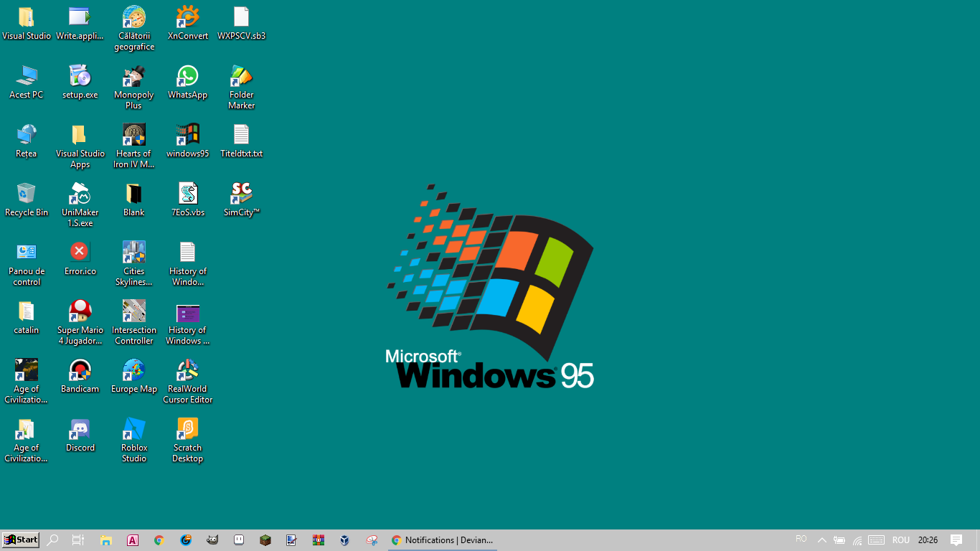Launch Folder Marker shortcut
This screenshot has width=980, height=551.
[242, 88]
